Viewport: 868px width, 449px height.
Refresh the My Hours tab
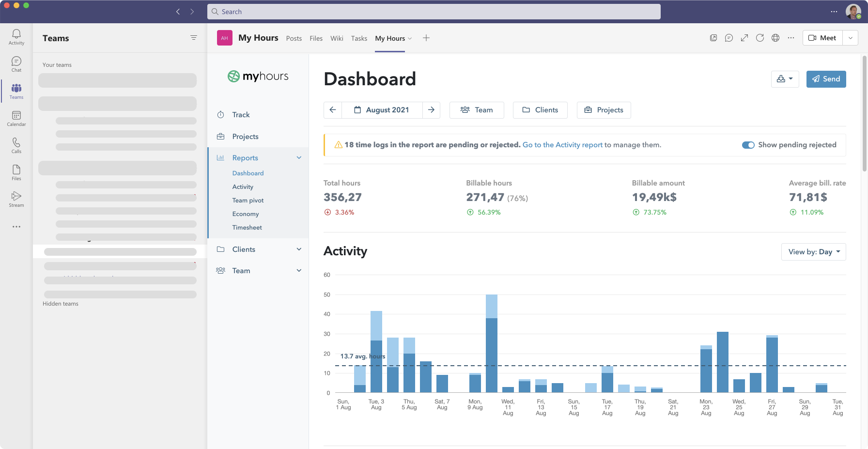[x=760, y=38]
